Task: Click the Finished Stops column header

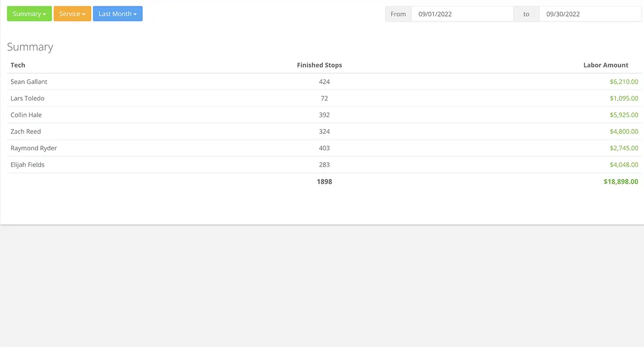Action: point(319,65)
